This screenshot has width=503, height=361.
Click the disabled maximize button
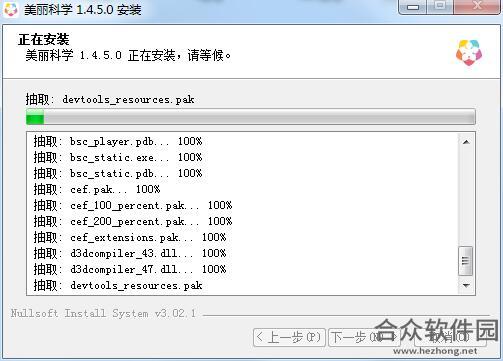pos(440,7)
